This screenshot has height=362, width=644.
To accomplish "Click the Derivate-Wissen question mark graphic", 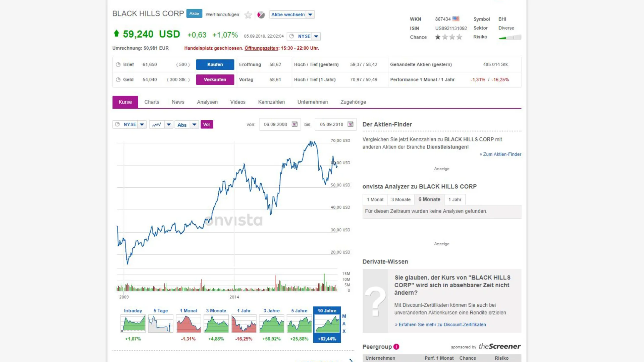I will click(x=375, y=301).
